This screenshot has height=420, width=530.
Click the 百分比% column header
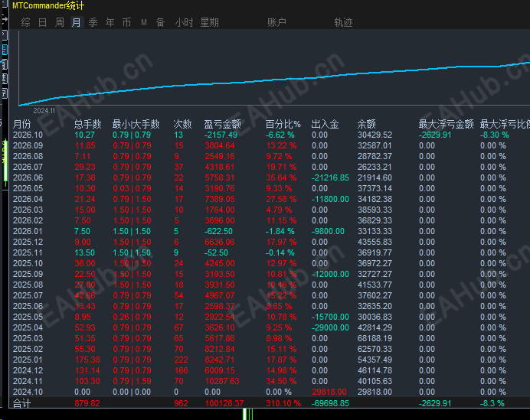283,124
